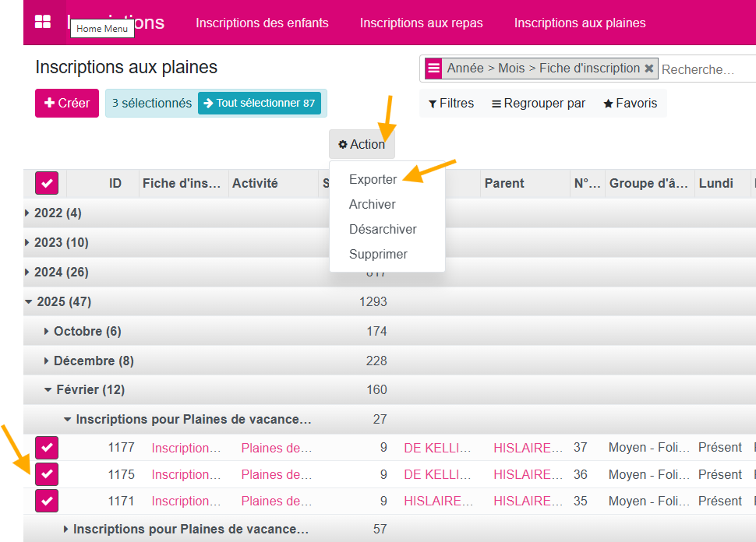The width and height of the screenshot is (756, 542).
Task: Sort by the ID column header
Action: (x=115, y=183)
